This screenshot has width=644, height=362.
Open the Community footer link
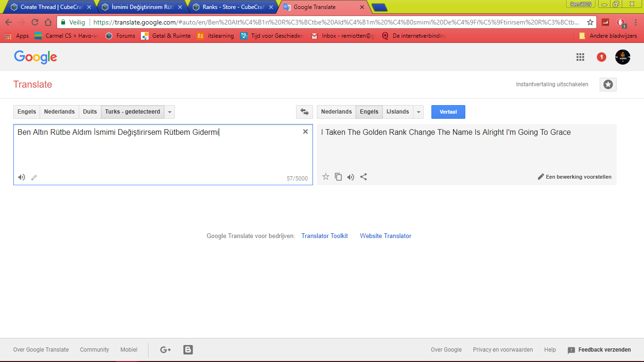94,350
